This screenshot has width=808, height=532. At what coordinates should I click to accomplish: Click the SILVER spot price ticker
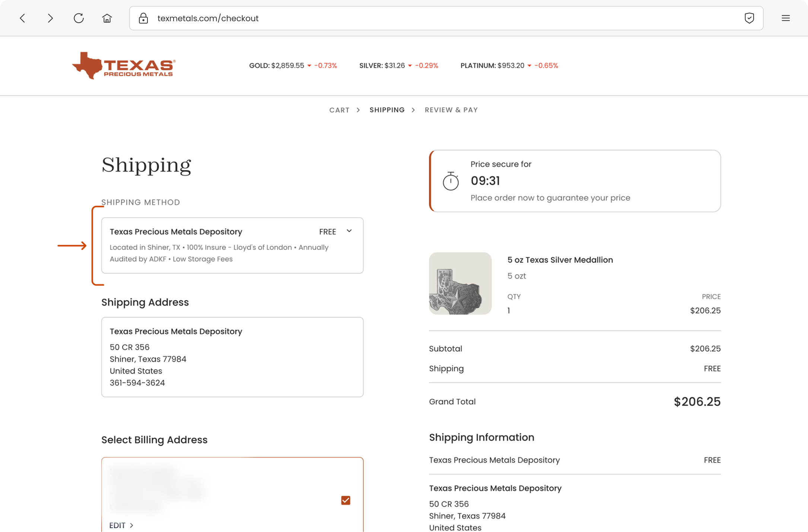(399, 65)
